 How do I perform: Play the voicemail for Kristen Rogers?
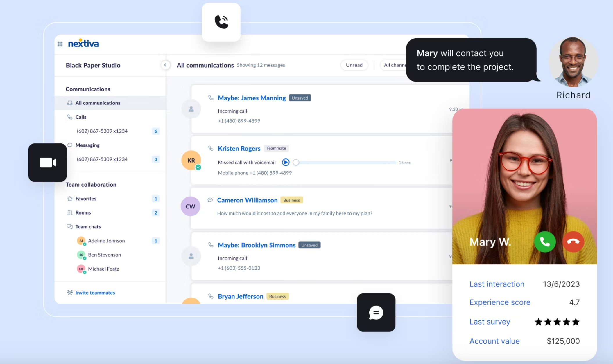click(286, 163)
